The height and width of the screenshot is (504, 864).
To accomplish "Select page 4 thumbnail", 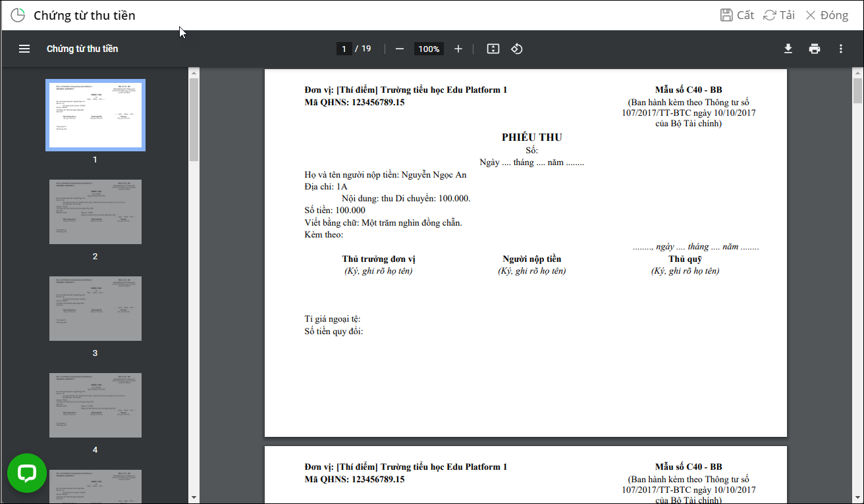I will pyautogui.click(x=95, y=405).
